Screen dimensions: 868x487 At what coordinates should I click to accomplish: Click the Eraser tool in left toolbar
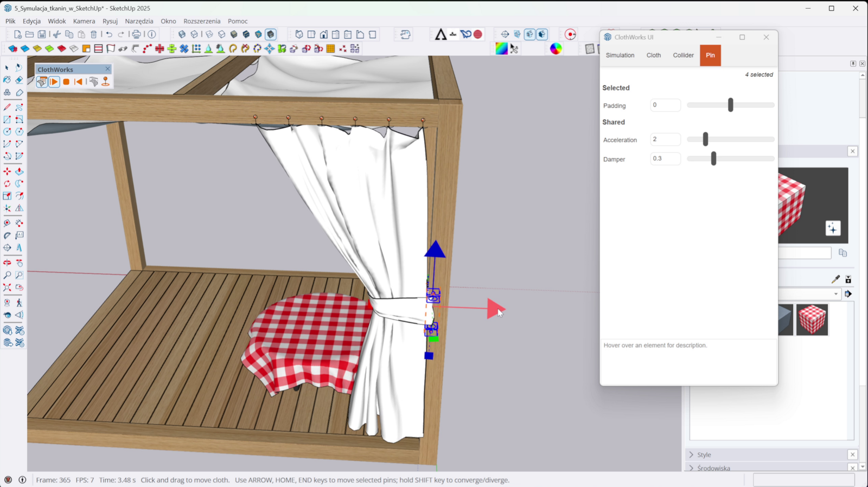19,80
